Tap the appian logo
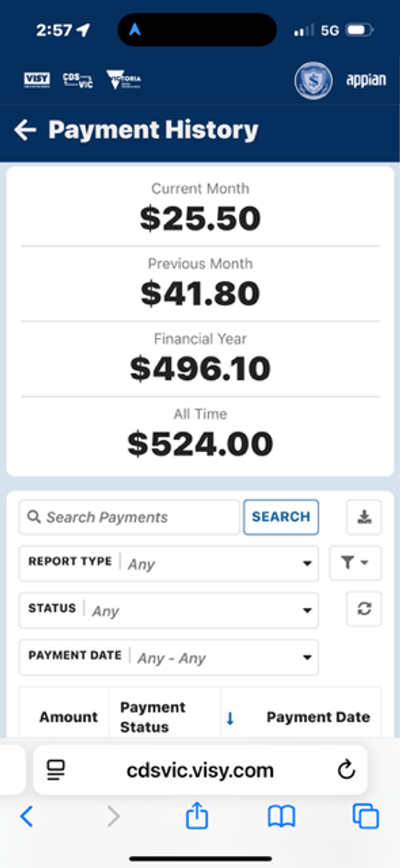The height and width of the screenshot is (868, 400). 366,80
